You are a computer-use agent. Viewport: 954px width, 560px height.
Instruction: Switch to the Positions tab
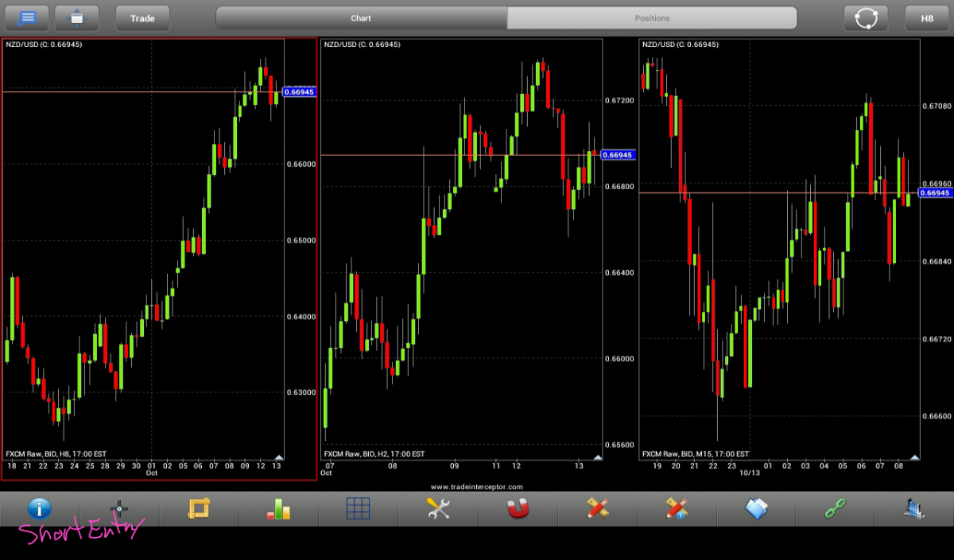(652, 17)
